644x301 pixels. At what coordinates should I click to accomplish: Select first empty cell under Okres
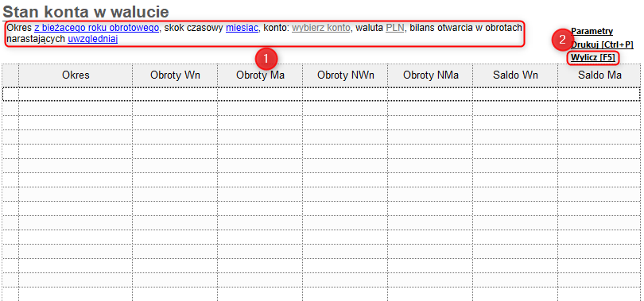tap(76, 94)
